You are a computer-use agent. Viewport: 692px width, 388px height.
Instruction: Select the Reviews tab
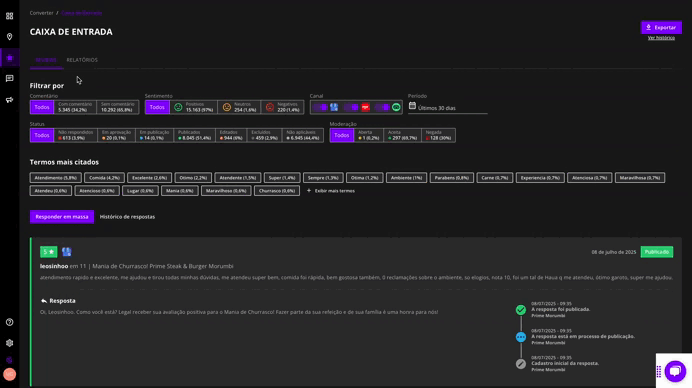tap(46, 60)
